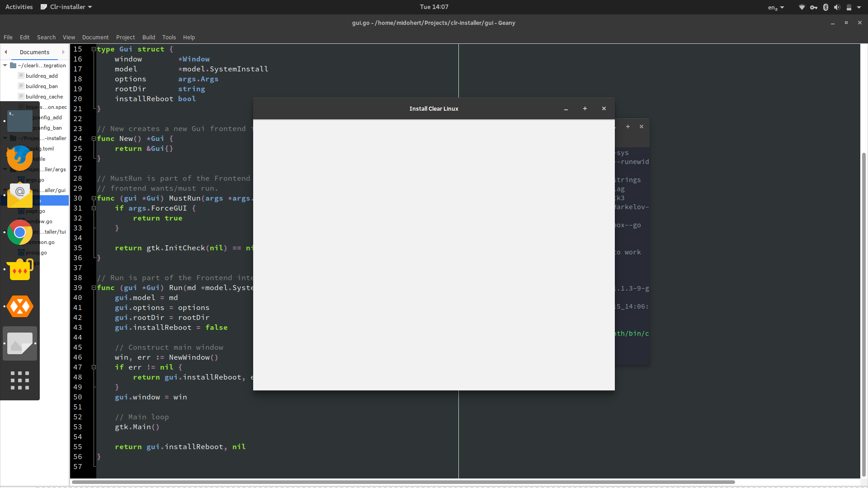868x488 pixels.
Task: Close the Install Clear Linux window
Action: [x=604, y=109]
